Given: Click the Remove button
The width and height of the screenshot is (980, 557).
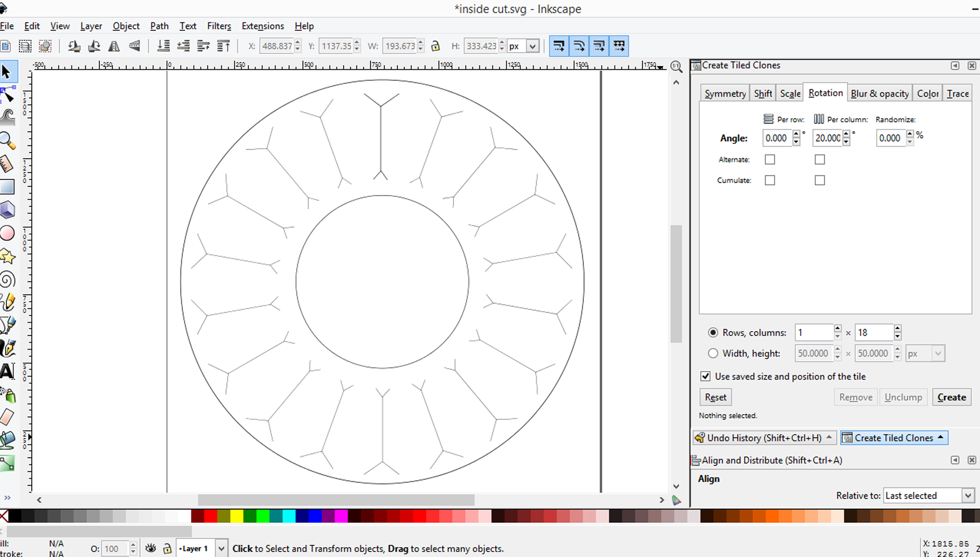Looking at the screenshot, I should pyautogui.click(x=856, y=397).
